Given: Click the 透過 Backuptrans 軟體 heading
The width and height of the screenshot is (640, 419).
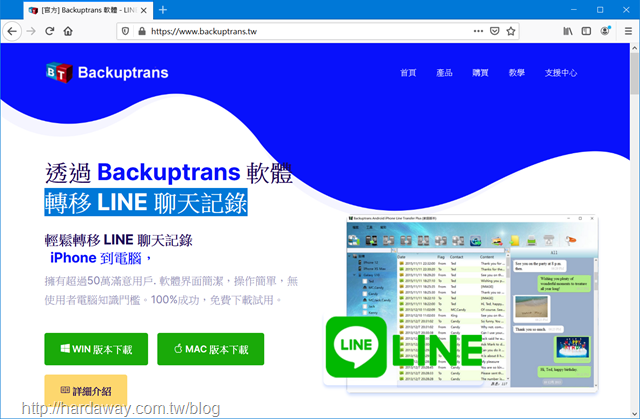Looking at the screenshot, I should click(x=169, y=173).
